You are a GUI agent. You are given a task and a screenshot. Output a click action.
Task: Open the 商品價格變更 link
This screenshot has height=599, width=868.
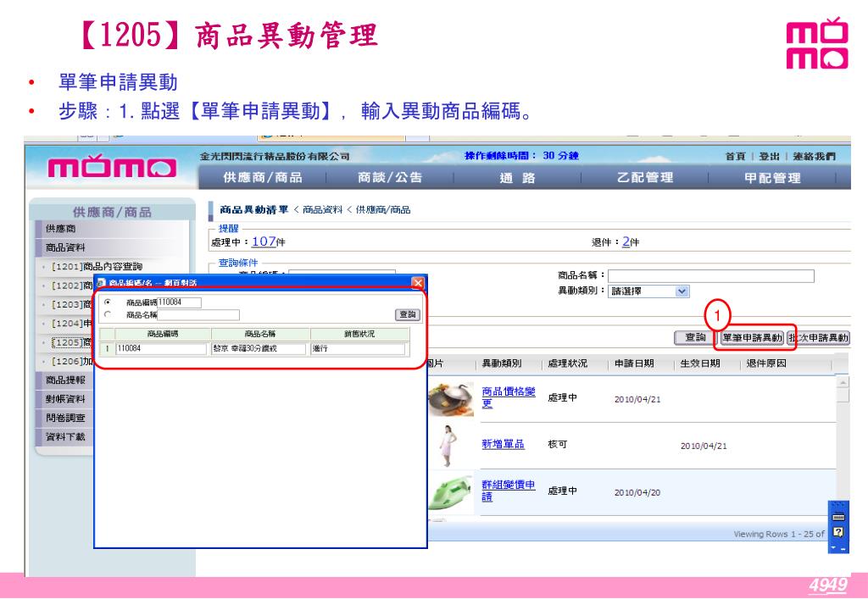tap(509, 397)
